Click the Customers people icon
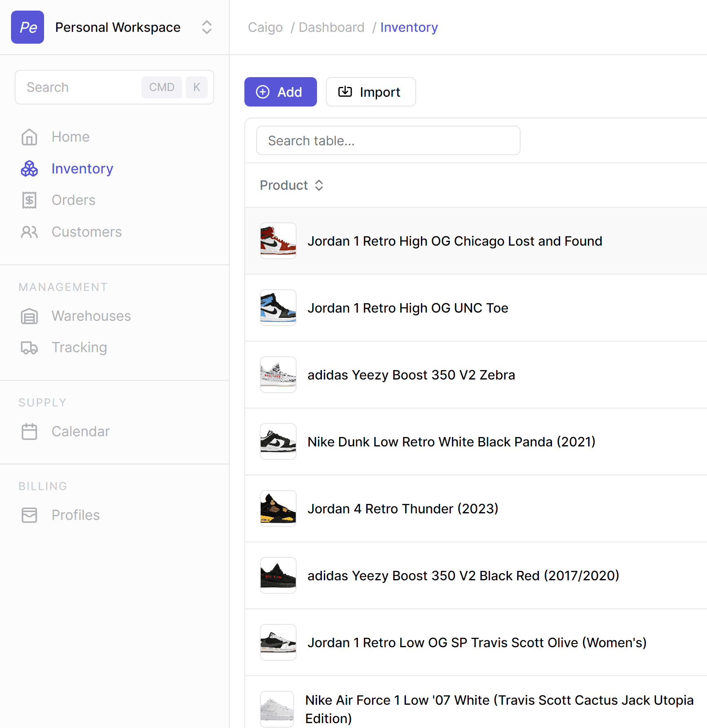 (29, 232)
